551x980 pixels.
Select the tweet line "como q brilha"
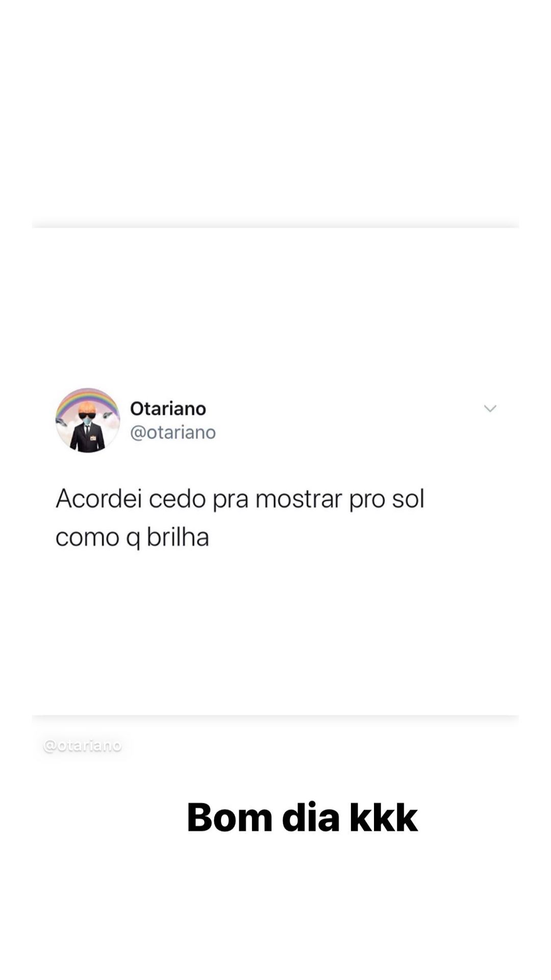[x=132, y=537]
